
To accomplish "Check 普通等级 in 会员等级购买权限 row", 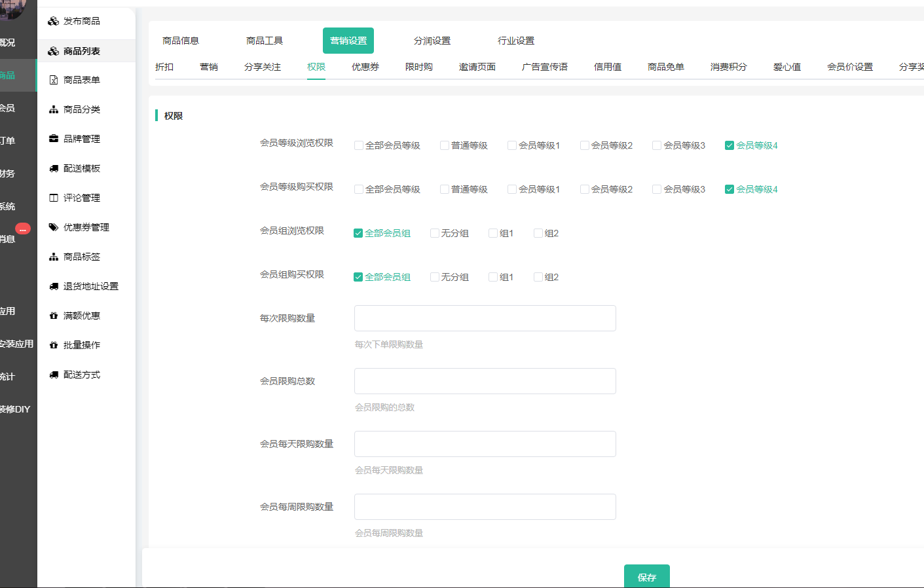I will (x=445, y=189).
